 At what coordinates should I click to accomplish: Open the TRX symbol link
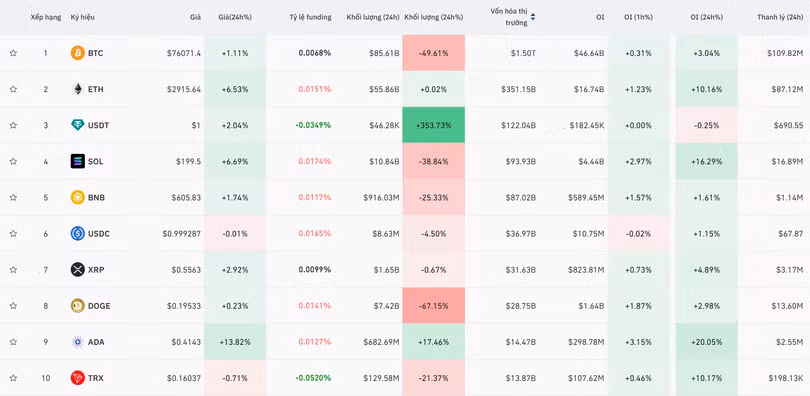click(x=96, y=378)
